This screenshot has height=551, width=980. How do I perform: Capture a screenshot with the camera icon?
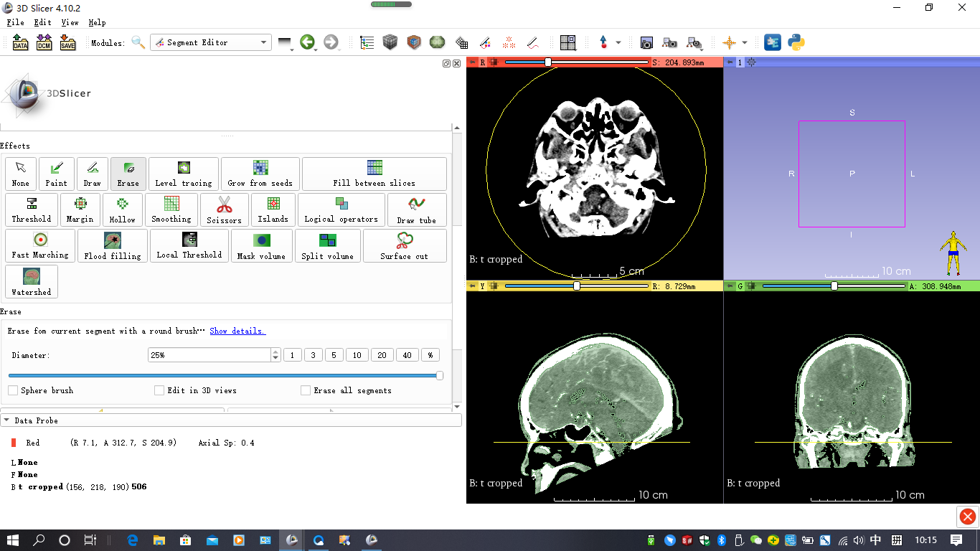coord(646,43)
